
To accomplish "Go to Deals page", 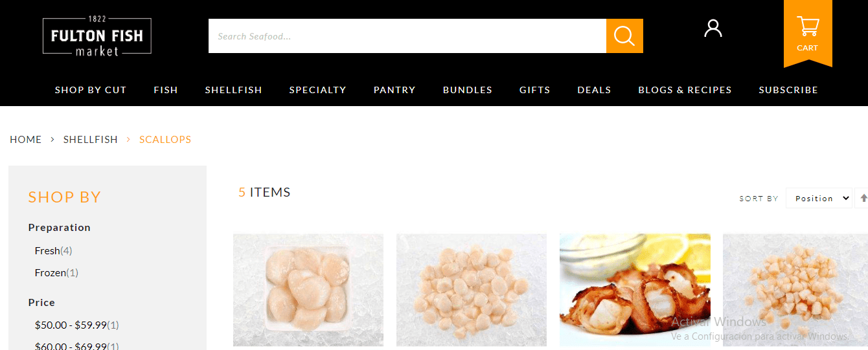I will point(594,90).
